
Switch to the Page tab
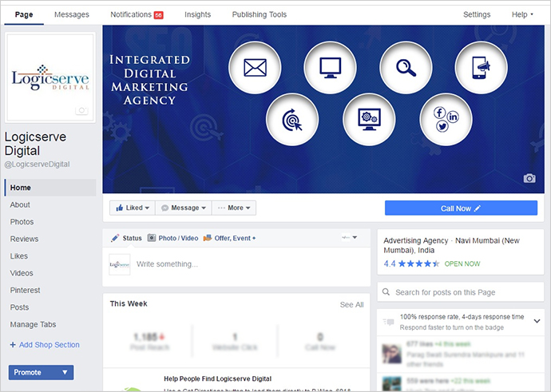coord(24,14)
